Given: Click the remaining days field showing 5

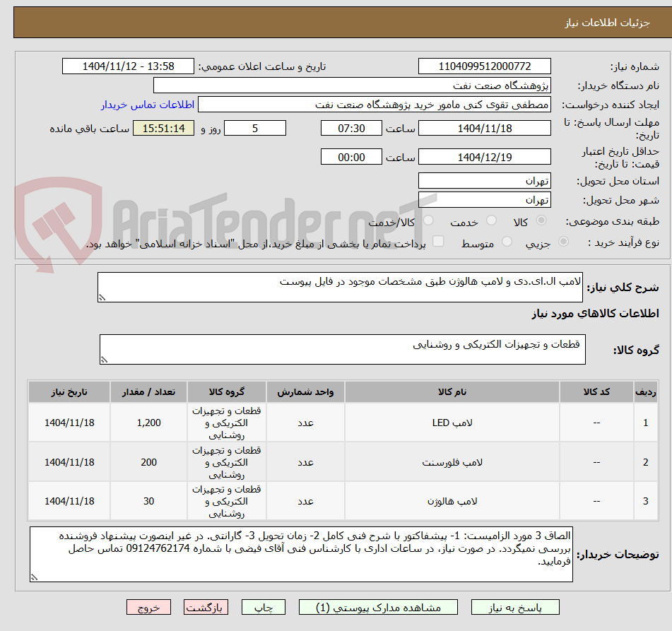Looking at the screenshot, I should click(255, 128).
